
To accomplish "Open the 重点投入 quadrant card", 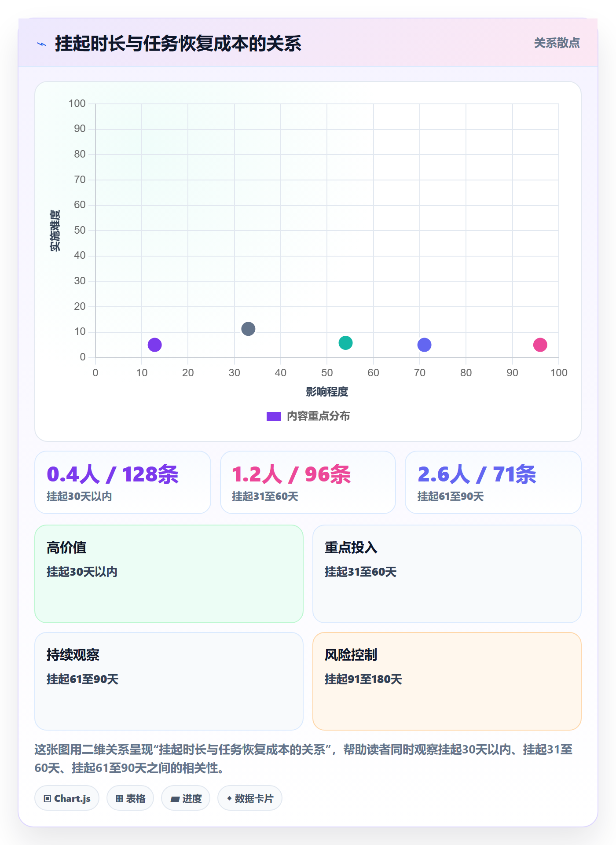I will point(447,574).
